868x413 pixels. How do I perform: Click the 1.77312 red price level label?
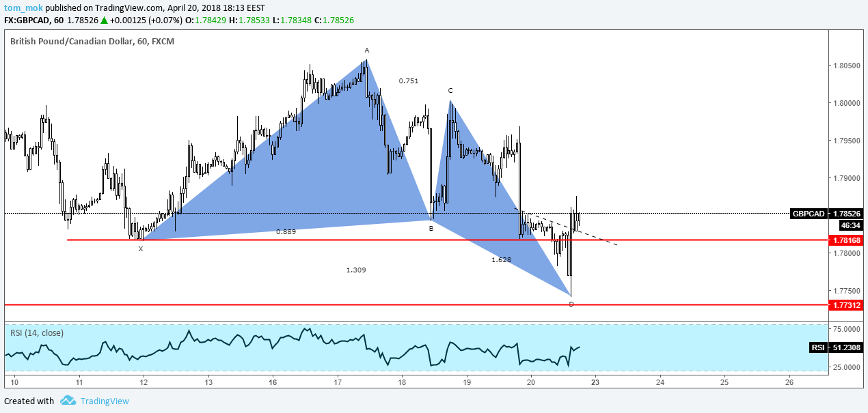click(846, 304)
